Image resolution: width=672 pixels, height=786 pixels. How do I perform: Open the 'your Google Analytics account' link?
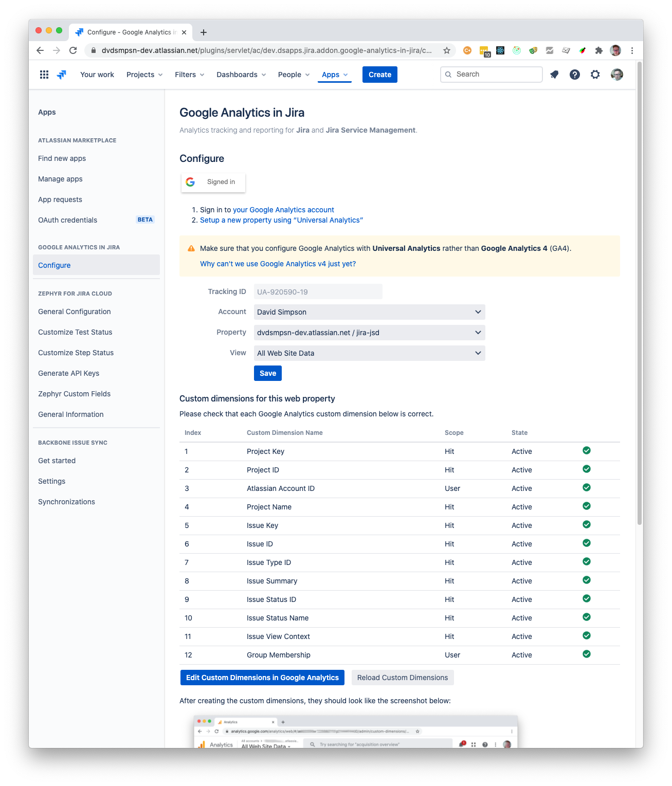pos(283,210)
